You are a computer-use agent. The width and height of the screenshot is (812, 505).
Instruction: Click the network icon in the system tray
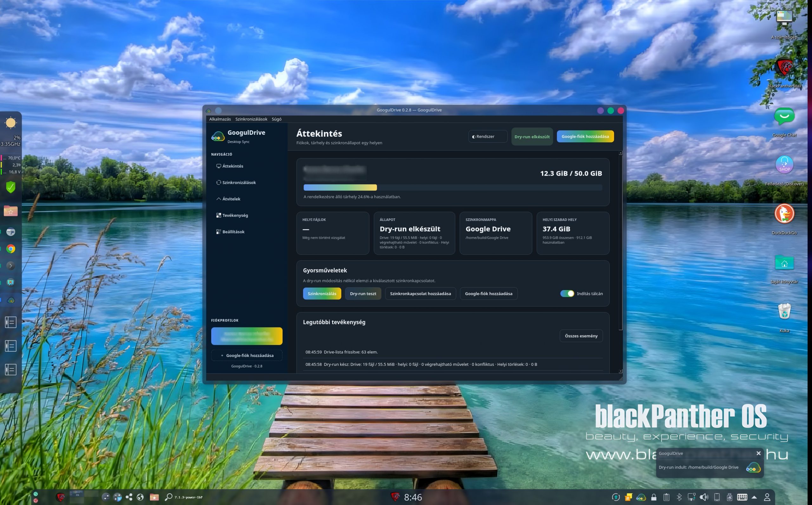691,497
